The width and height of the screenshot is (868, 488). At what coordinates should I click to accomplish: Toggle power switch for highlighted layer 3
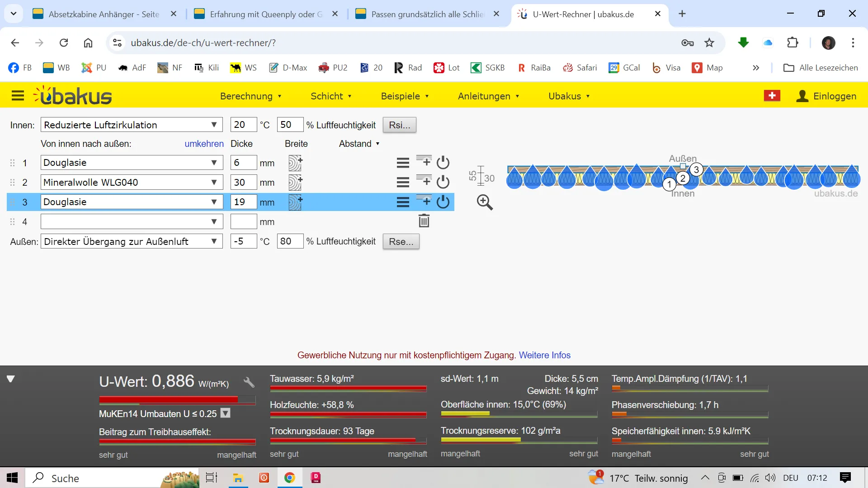tap(443, 202)
